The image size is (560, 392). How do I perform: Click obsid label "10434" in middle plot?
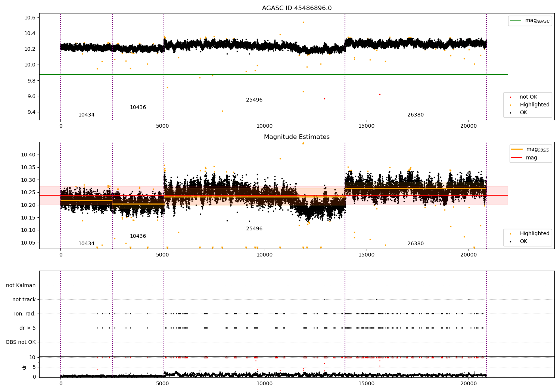86,244
